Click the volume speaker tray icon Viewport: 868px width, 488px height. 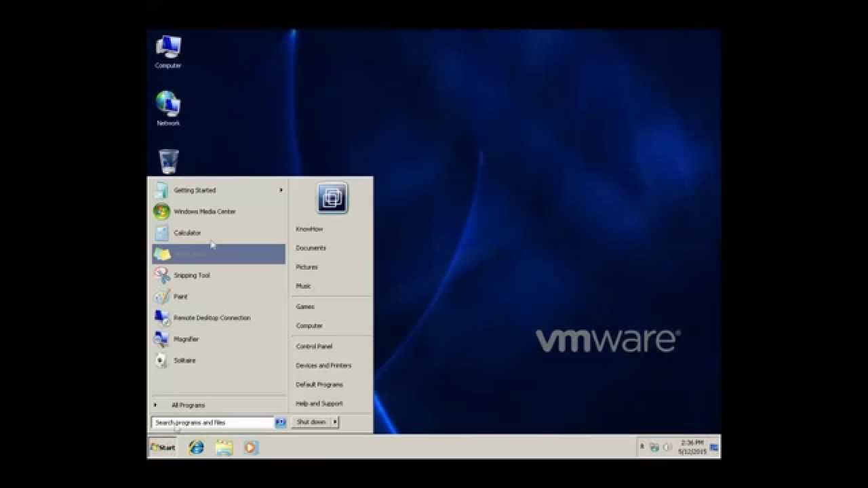coord(667,447)
